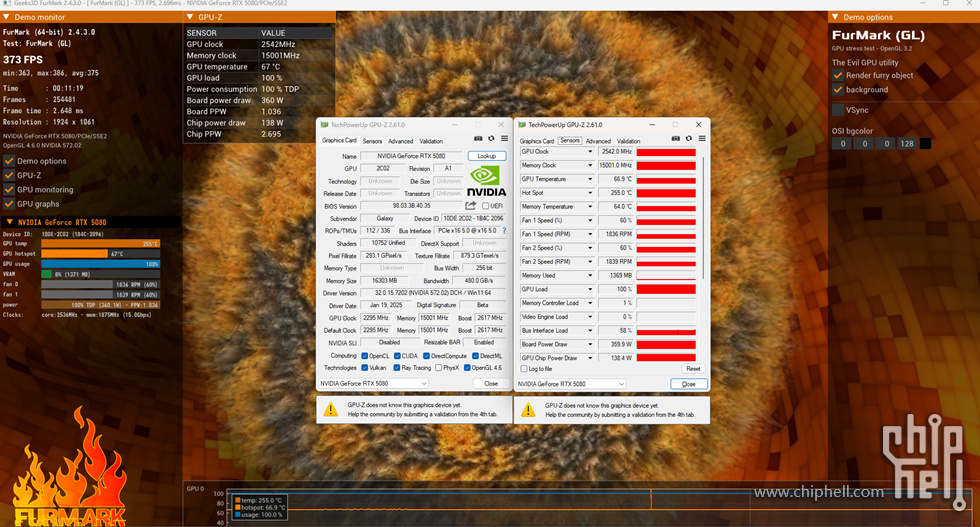Check the PhysX technology checkbox

439,368
